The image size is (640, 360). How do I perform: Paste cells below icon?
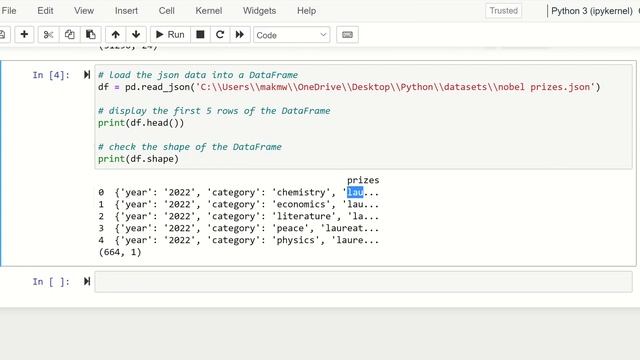tap(91, 35)
